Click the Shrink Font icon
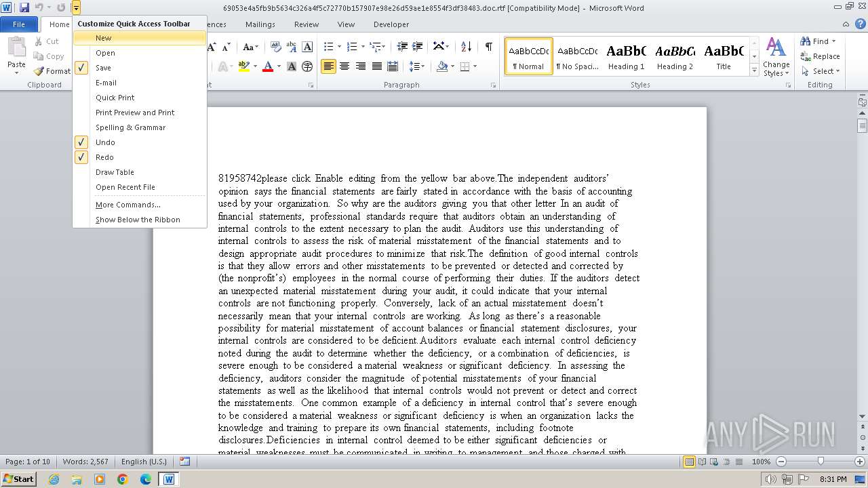868x488 pixels. click(x=225, y=47)
